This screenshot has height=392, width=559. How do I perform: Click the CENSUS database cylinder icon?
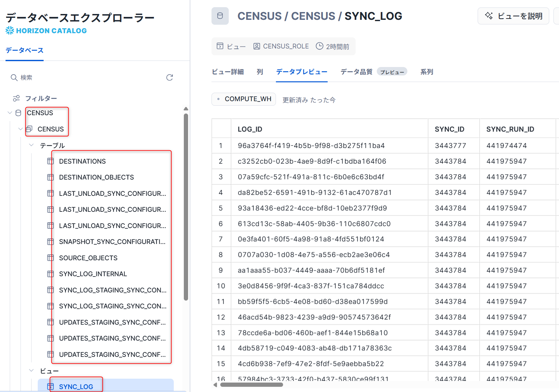coord(19,113)
